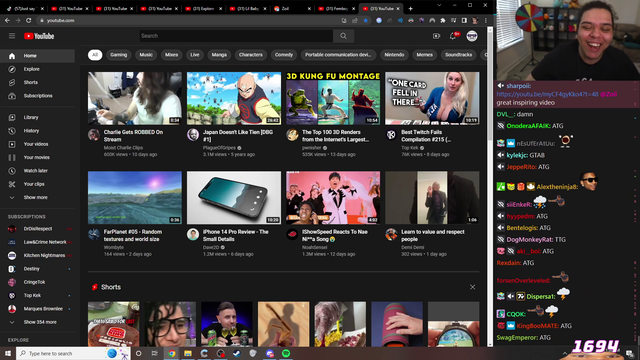Screen dimensions: 640x360
Task: Go back in the browser
Action: point(7,20)
